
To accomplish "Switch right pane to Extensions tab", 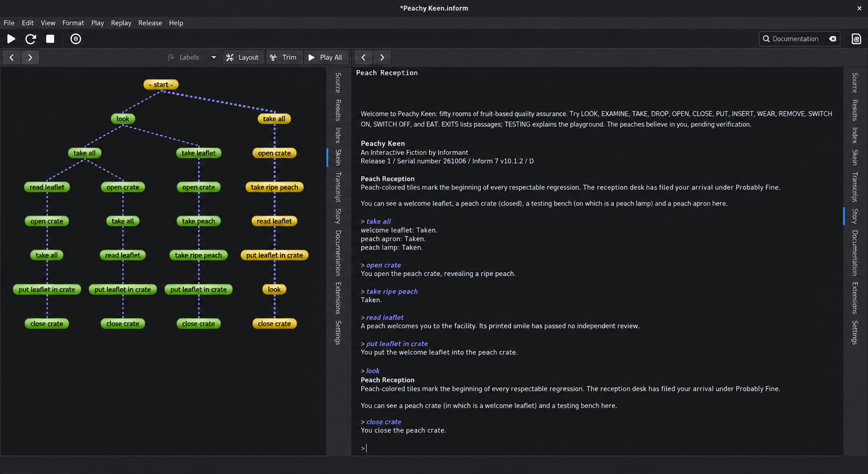I will [855, 298].
